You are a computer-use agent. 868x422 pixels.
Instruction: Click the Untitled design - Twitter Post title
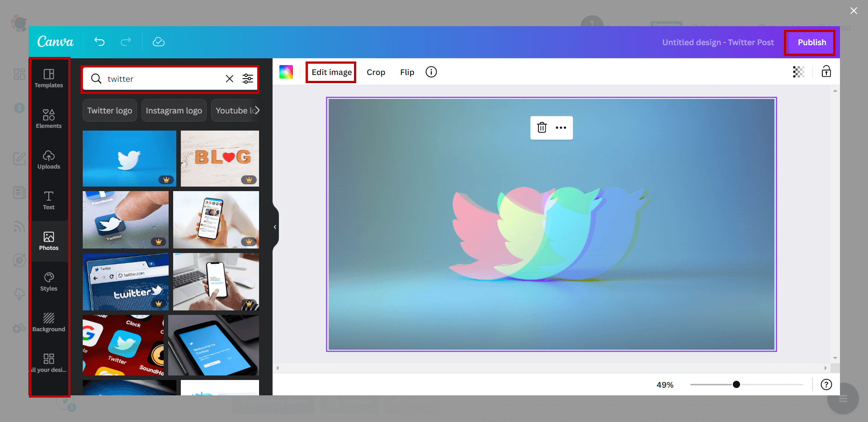click(x=718, y=42)
